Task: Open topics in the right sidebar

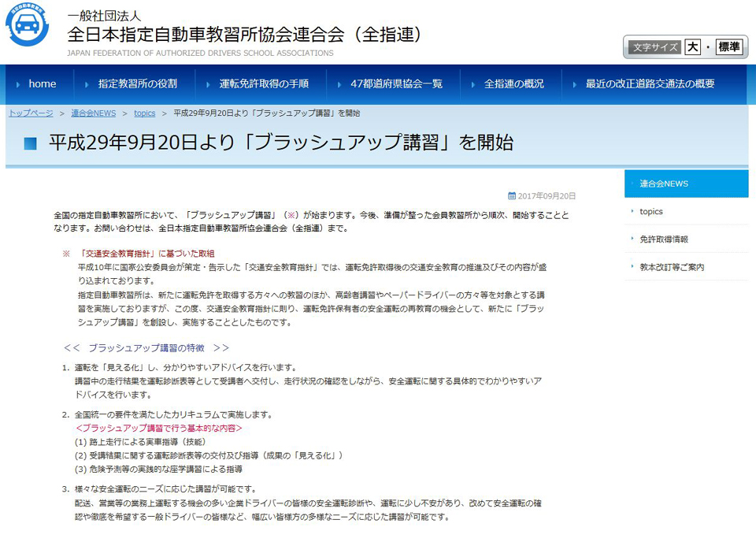Action: click(x=651, y=211)
